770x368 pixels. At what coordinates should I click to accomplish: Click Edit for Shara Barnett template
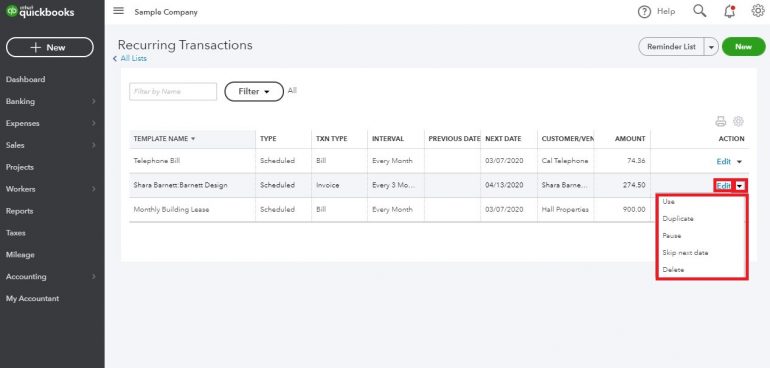click(723, 186)
